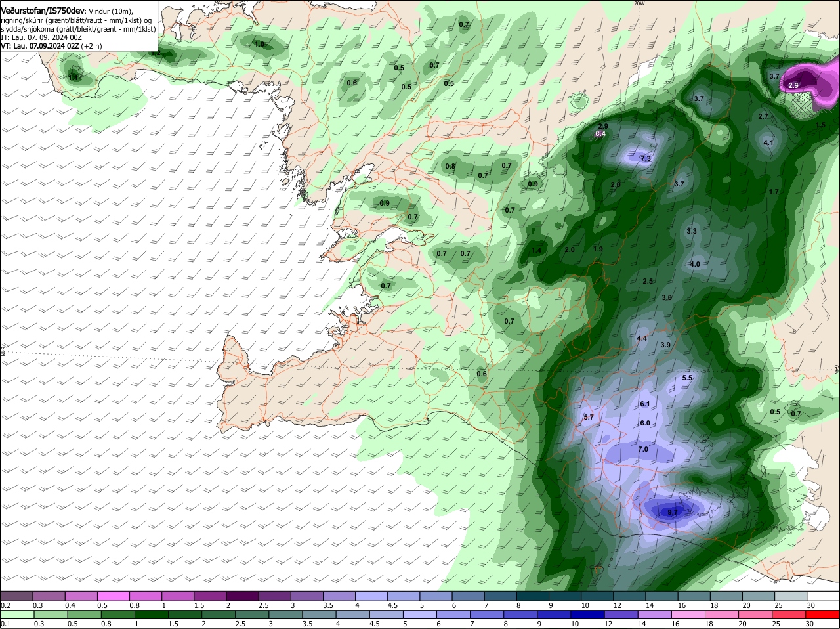Pick the 4.4 value on the map
The width and height of the screenshot is (840, 629).
(642, 339)
